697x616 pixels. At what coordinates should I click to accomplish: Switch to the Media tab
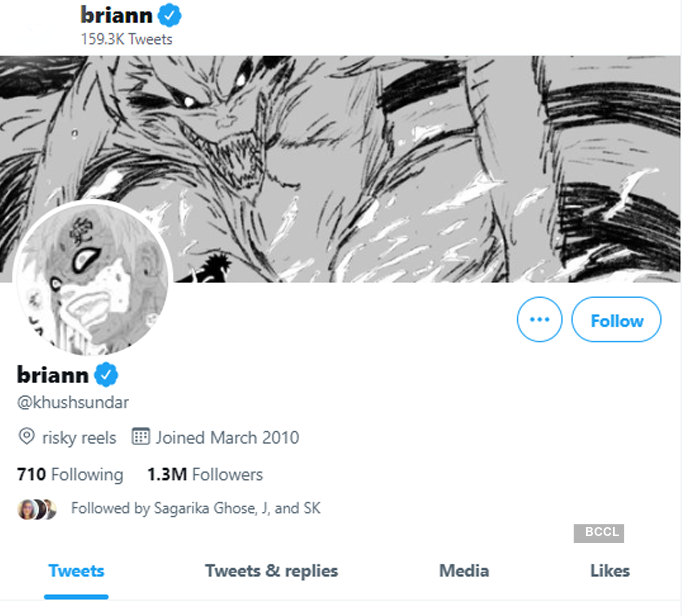tap(464, 572)
